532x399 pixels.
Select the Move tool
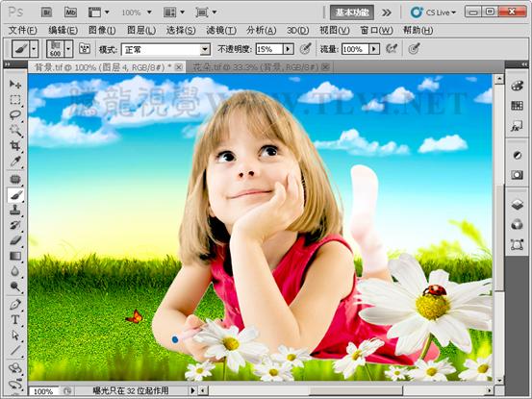15,84
